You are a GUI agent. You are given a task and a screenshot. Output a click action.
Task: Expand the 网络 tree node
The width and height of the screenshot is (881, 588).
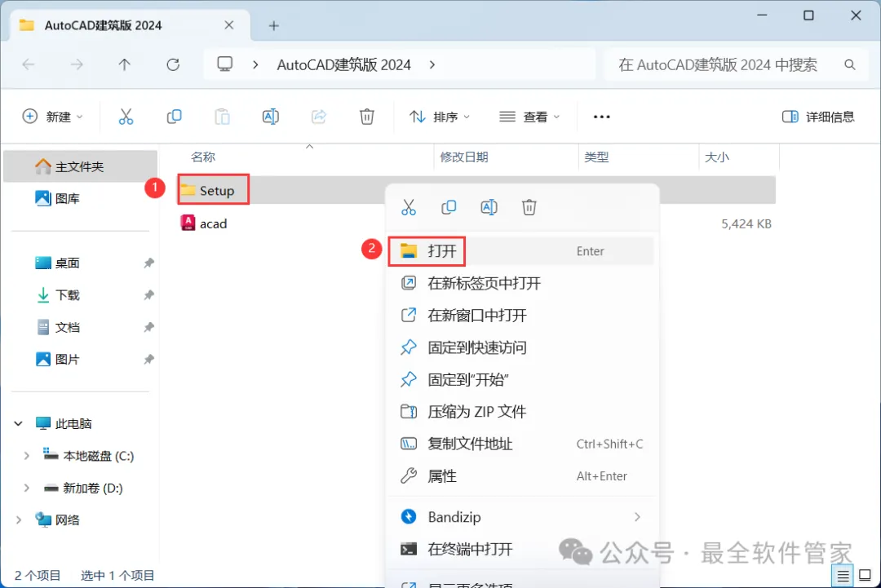tap(18, 520)
